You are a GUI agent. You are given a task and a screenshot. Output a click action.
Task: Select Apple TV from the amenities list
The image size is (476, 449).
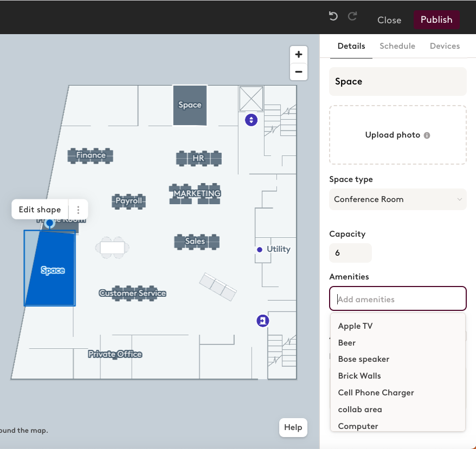click(x=355, y=326)
